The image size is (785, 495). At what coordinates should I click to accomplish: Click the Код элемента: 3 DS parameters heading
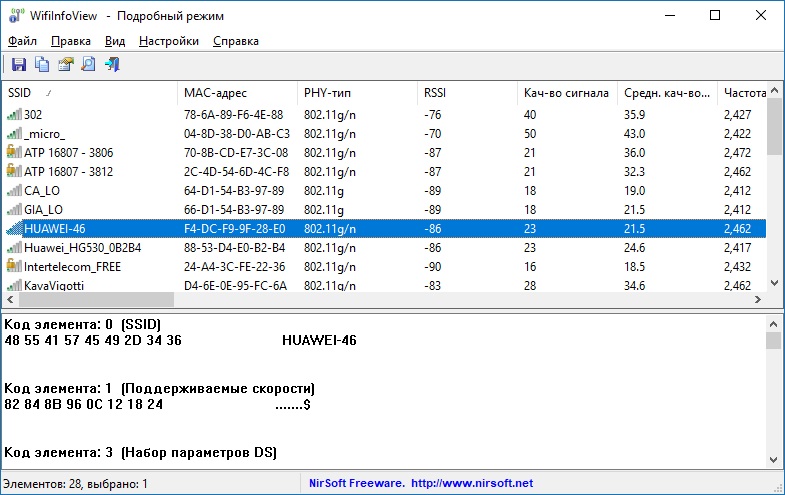click(x=140, y=452)
